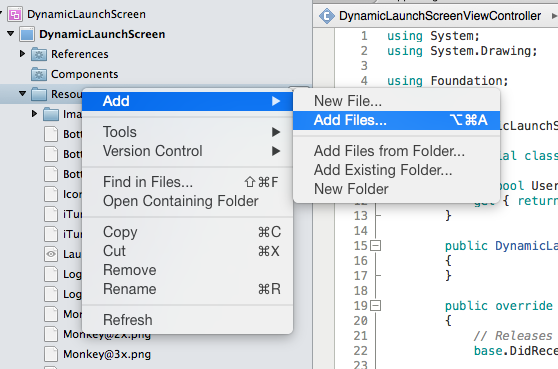Viewport: 558px width, 369px height.
Task: Click the Resources folder icon
Action: pyautogui.click(x=39, y=94)
